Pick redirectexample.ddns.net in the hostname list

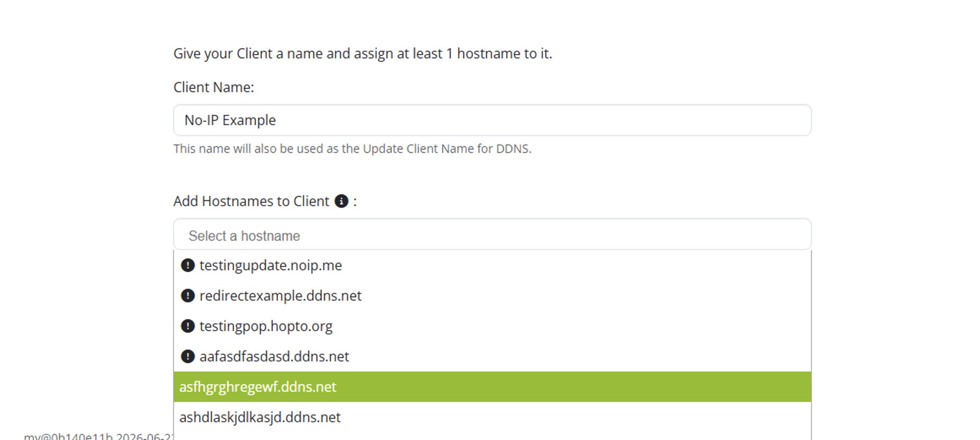492,296
